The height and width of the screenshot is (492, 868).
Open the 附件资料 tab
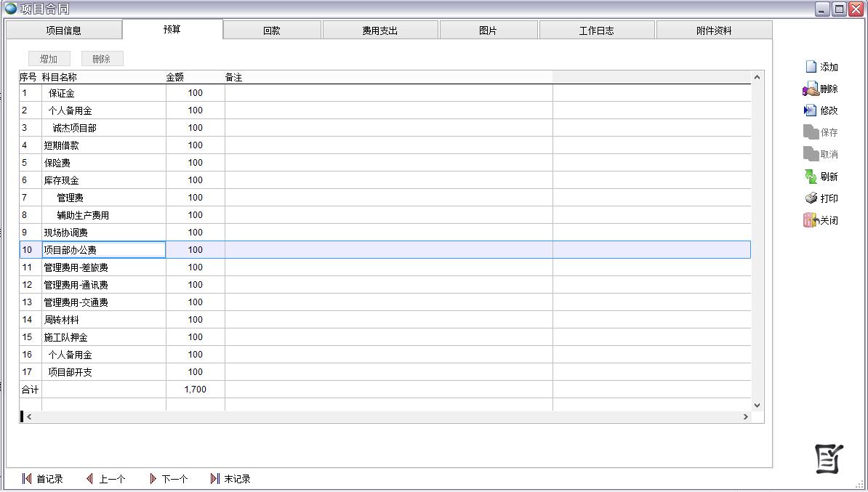[714, 31]
